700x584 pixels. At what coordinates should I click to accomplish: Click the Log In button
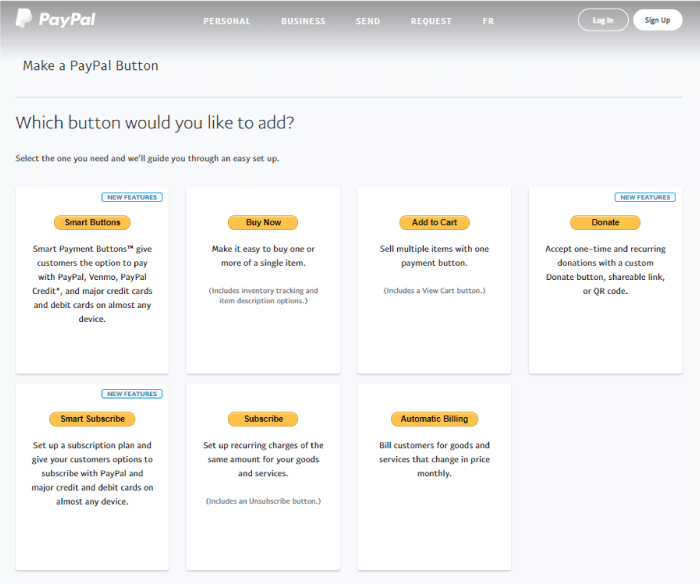click(603, 20)
